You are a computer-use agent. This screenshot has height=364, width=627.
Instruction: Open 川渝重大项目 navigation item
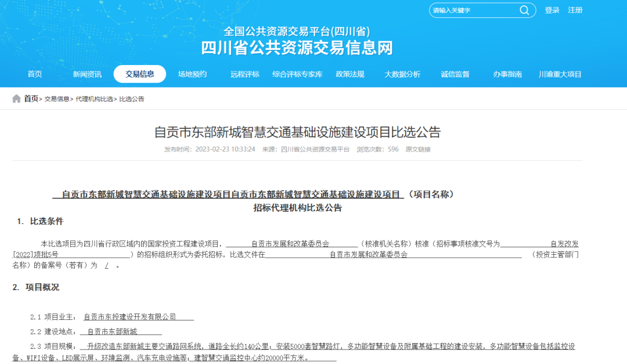click(x=560, y=74)
